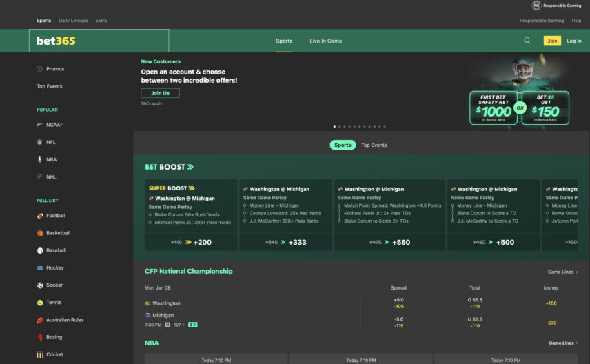This screenshot has height=364, width=590.
Task: Open Cricket in the full list
Action: point(50,354)
